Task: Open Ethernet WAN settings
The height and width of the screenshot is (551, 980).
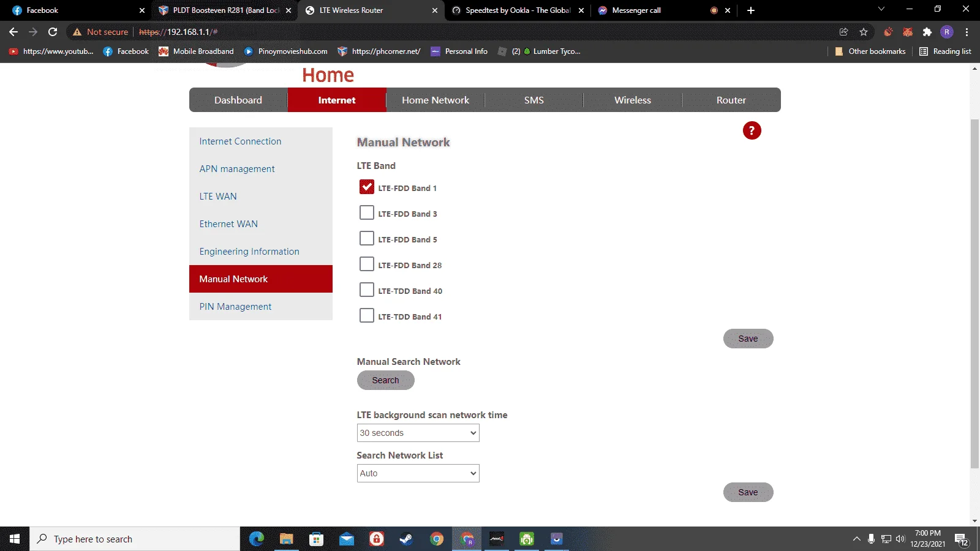Action: pyautogui.click(x=261, y=224)
